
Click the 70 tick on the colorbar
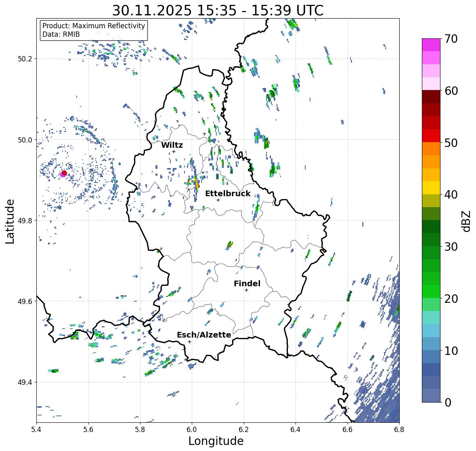451,39
